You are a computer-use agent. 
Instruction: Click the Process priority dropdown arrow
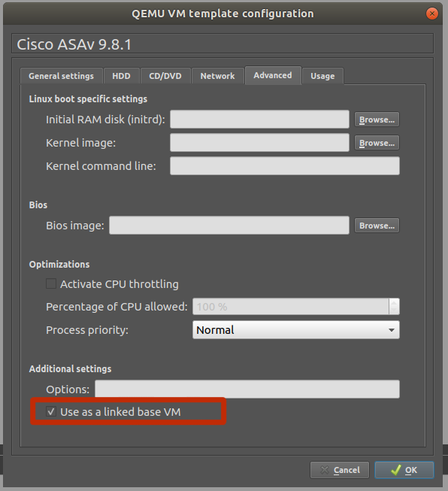pyautogui.click(x=392, y=330)
